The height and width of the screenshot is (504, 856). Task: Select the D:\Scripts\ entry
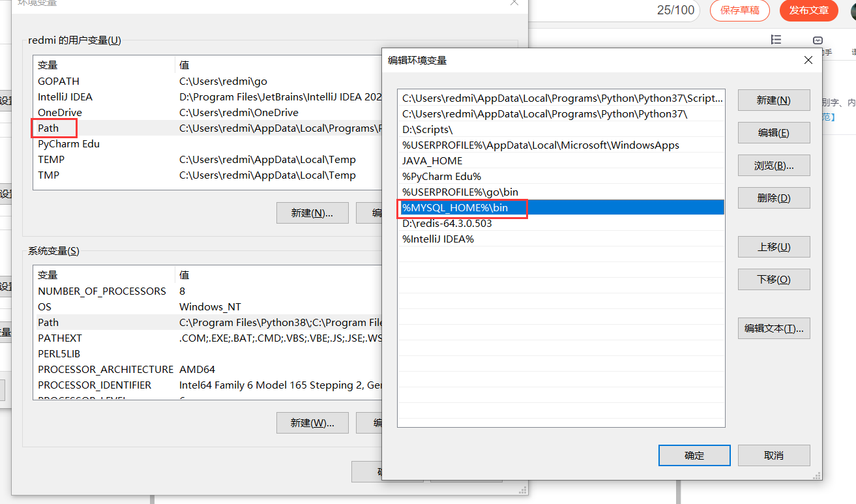[561, 130]
